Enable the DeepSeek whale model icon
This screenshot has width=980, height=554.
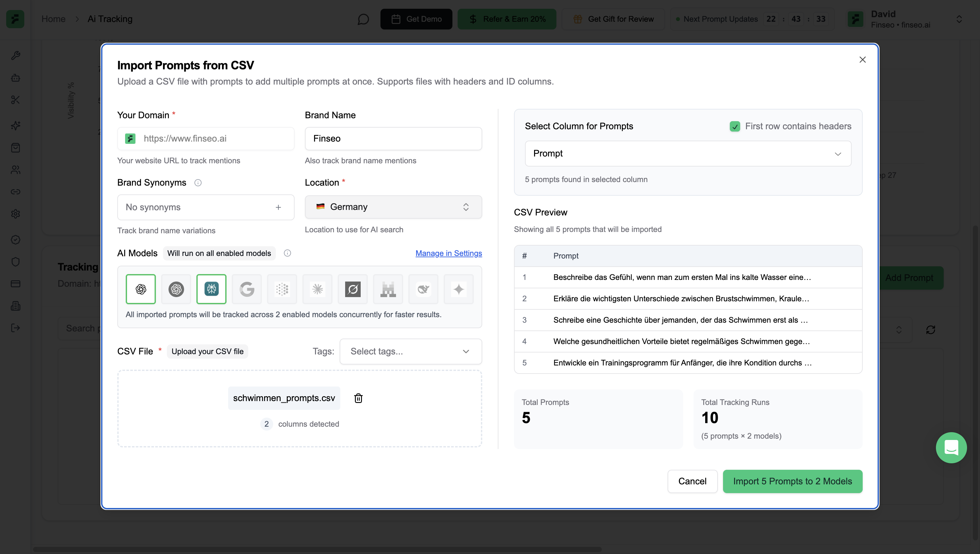tap(423, 289)
